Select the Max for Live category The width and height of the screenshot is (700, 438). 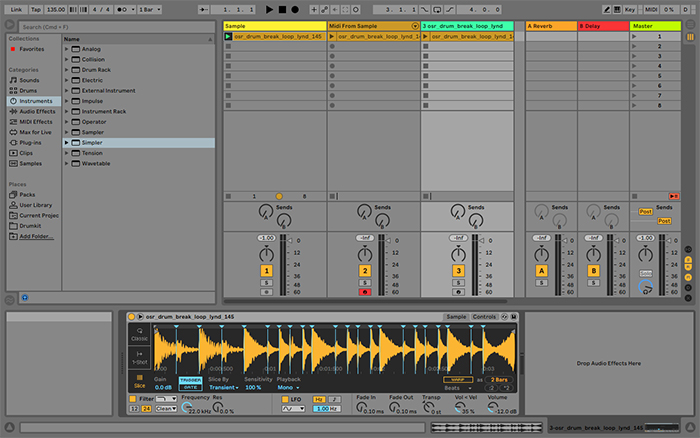click(x=35, y=132)
